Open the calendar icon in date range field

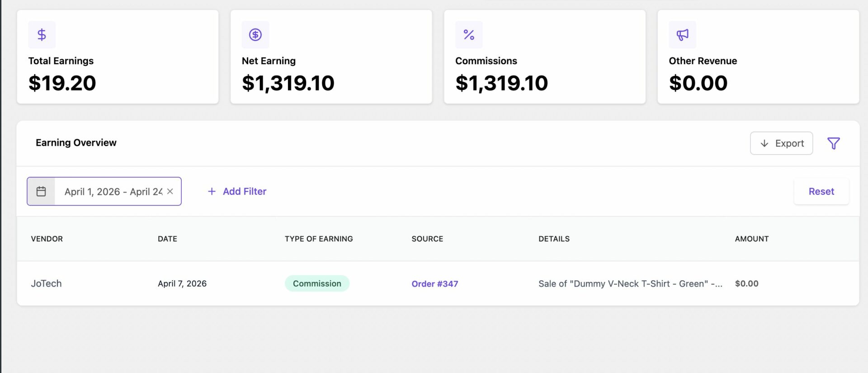pyautogui.click(x=41, y=191)
